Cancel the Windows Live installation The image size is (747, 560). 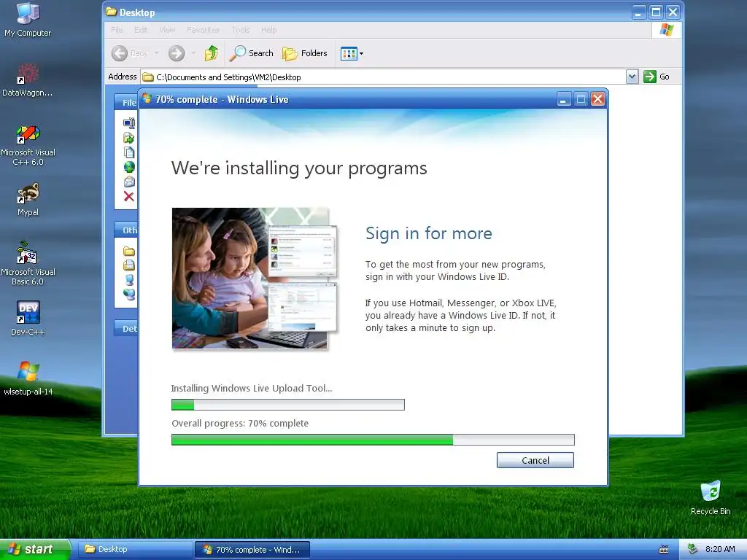pyautogui.click(x=535, y=460)
